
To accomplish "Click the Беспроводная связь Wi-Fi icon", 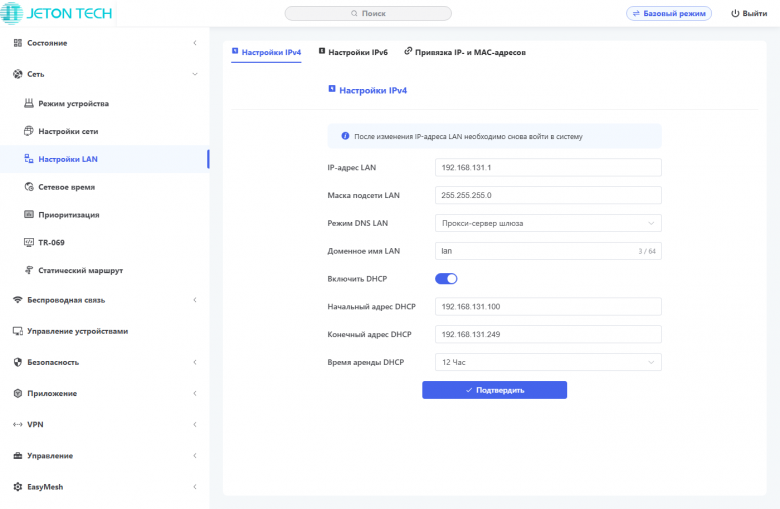I will point(18,300).
